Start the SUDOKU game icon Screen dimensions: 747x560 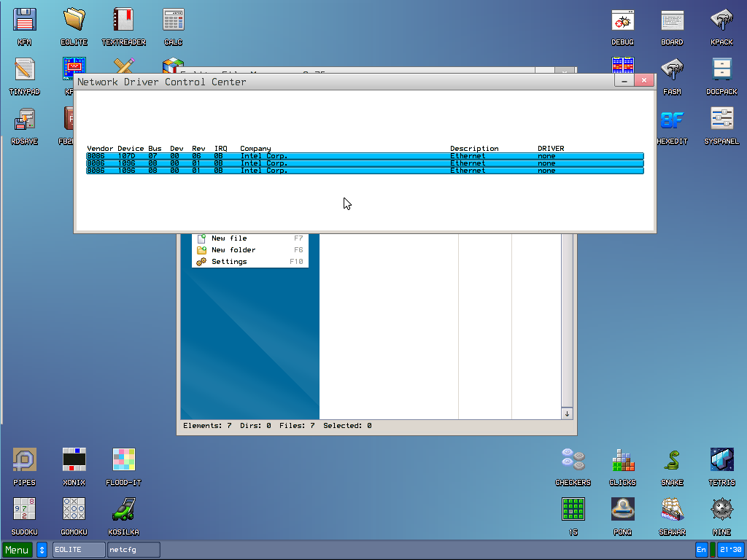click(x=25, y=510)
